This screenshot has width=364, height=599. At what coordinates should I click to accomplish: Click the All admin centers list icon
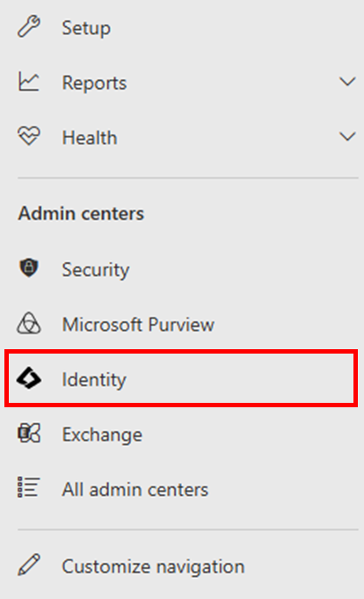pyautogui.click(x=29, y=487)
